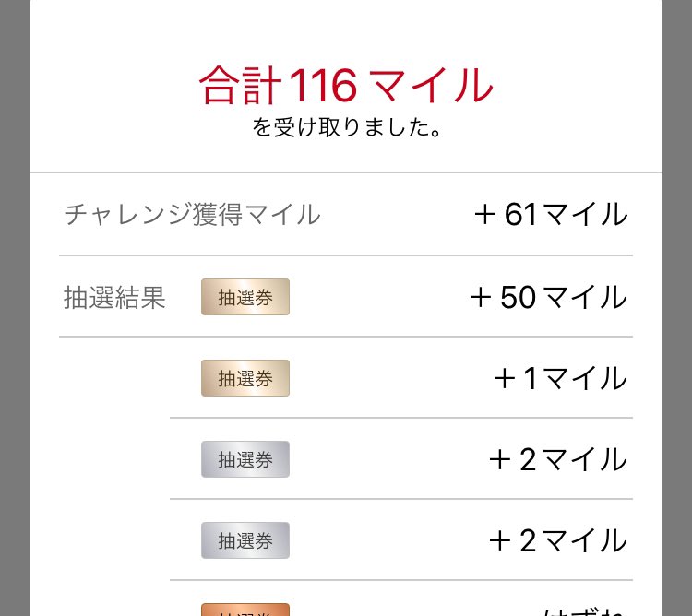Click the red 合計116マイル heading

click(x=346, y=85)
